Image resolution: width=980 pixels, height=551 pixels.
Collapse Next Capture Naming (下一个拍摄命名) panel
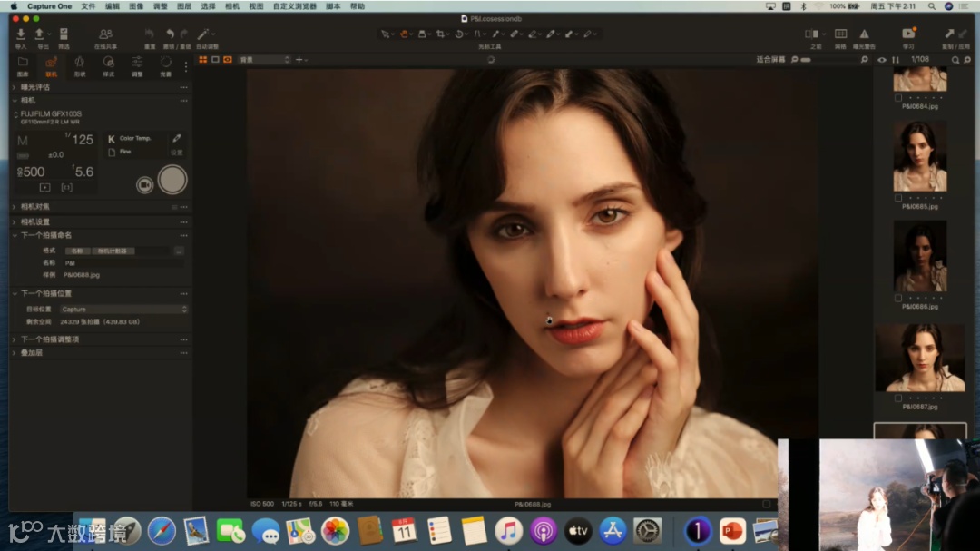[15, 235]
